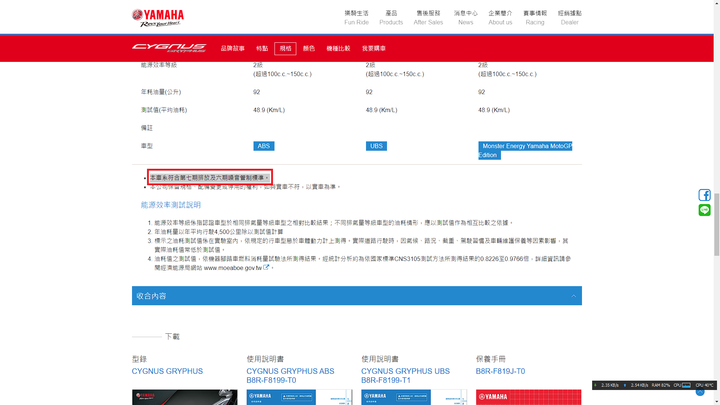Open the After Sales menu
Screen dimensions: 720x405
428,17
